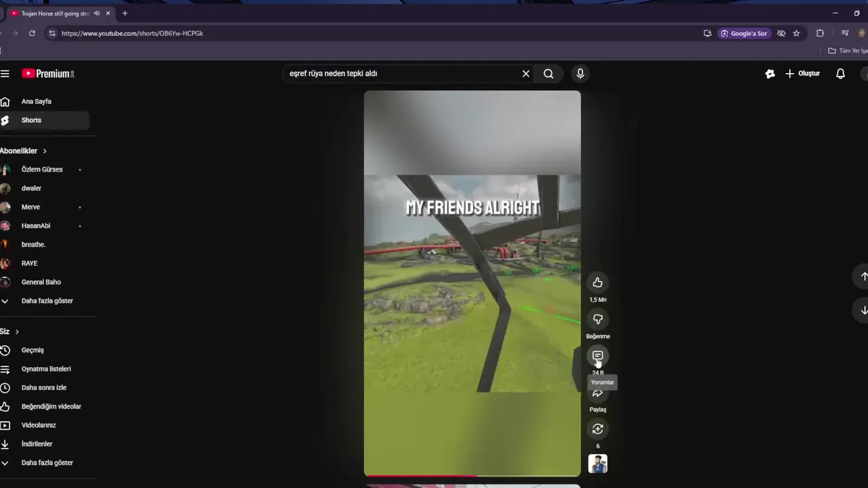Open the Tüm Yer İşaretleri bookmarks folder
The width and height of the screenshot is (868, 488).
click(848, 51)
